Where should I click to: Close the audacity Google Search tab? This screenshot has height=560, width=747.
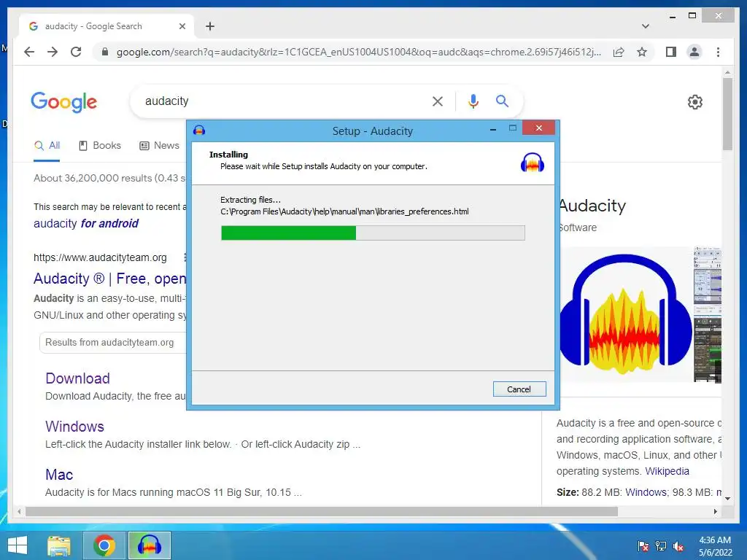click(x=182, y=26)
